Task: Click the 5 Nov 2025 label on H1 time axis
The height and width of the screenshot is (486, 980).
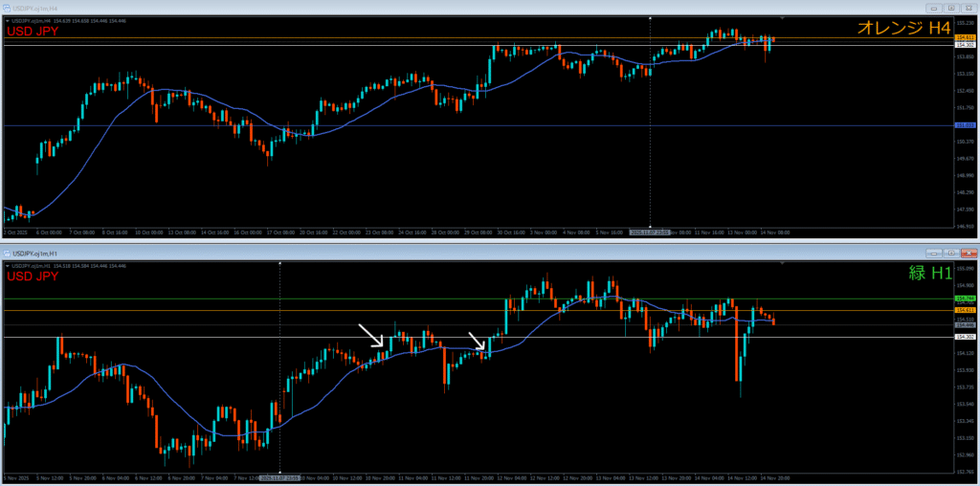Action: coord(14,478)
